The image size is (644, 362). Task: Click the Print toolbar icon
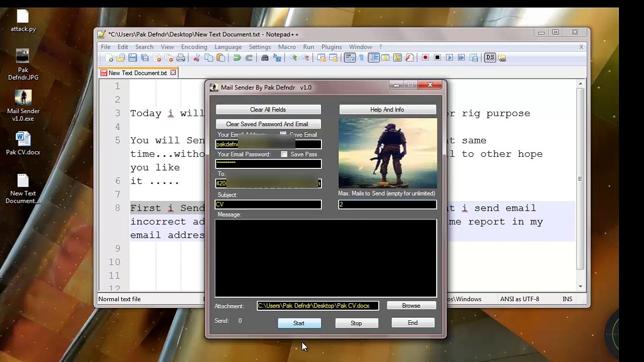click(x=181, y=58)
